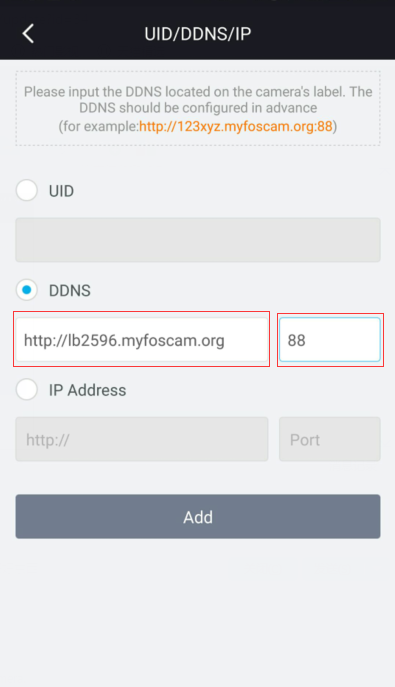
Task: Tap the Add button
Action: click(198, 517)
